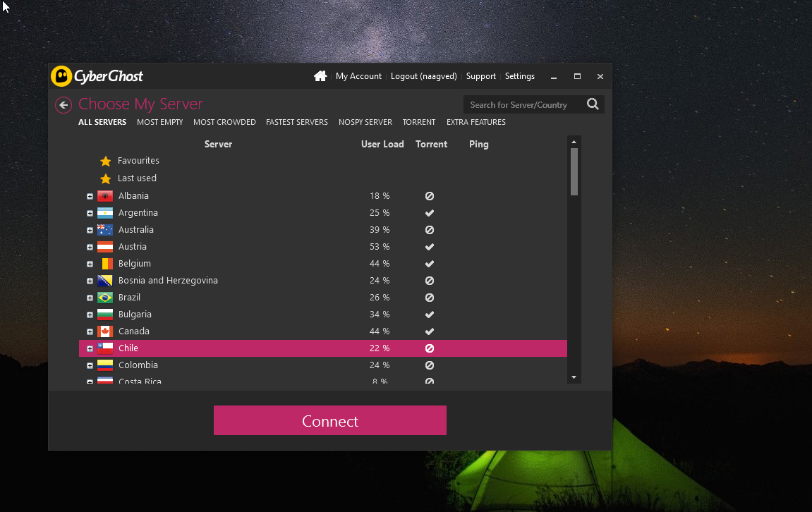
Task: Expand the Albania server list
Action: point(90,196)
